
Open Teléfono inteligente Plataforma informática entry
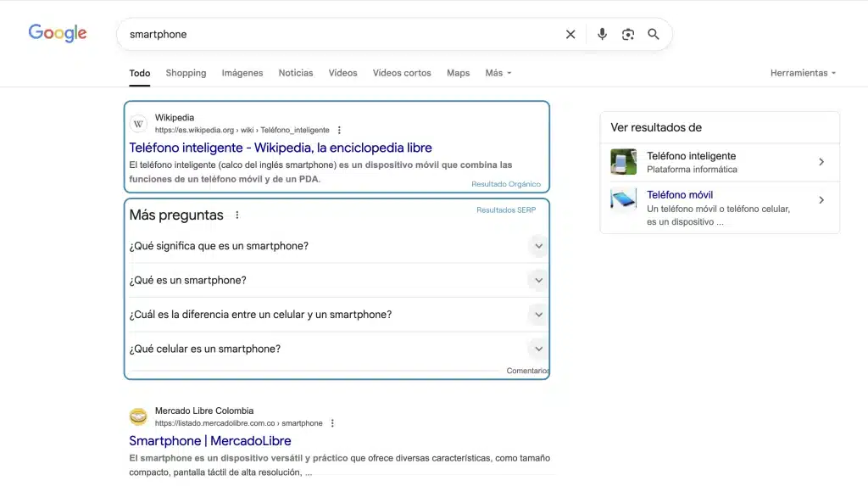[720, 162]
